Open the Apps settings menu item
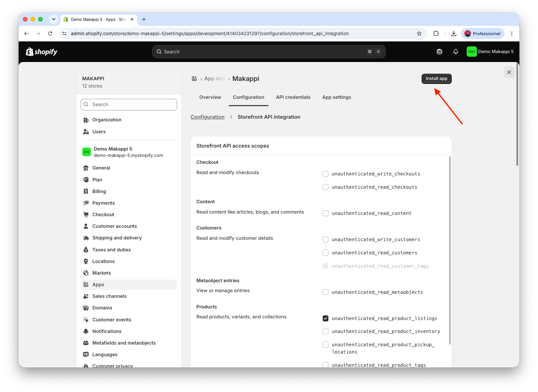Image resolution: width=538 pixels, height=392 pixels. click(129, 285)
